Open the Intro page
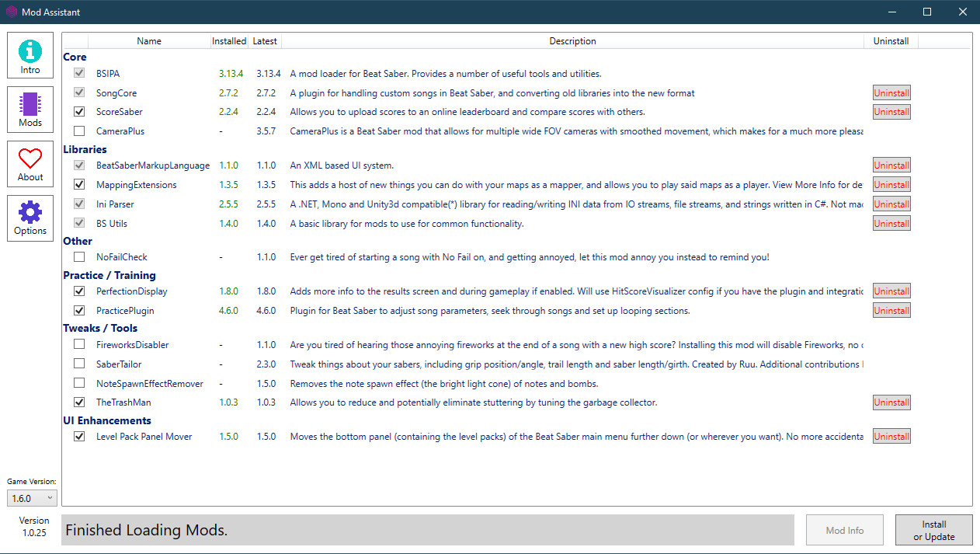Screen dimensions: 980x554 pos(30,55)
